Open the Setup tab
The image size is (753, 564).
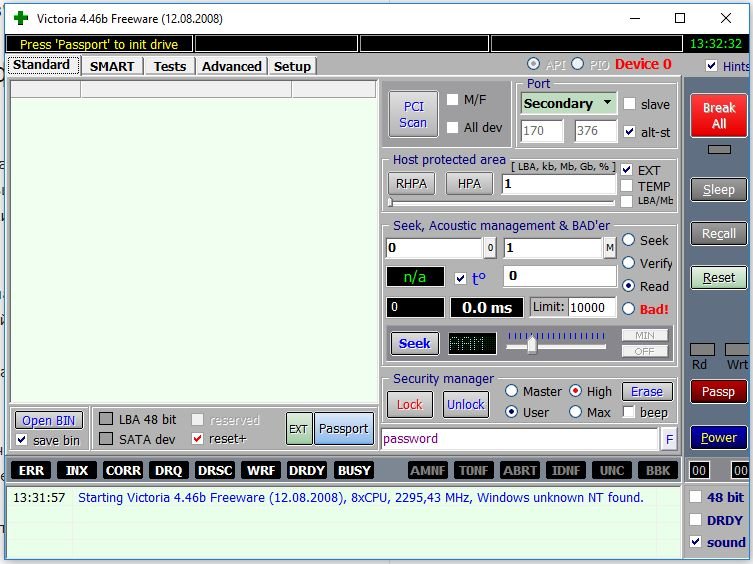coord(292,66)
